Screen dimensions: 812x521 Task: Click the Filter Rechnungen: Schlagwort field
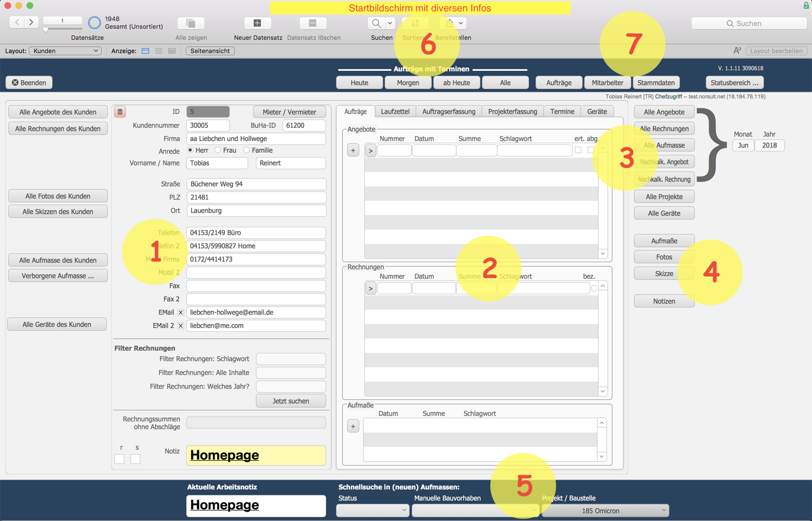coord(291,359)
